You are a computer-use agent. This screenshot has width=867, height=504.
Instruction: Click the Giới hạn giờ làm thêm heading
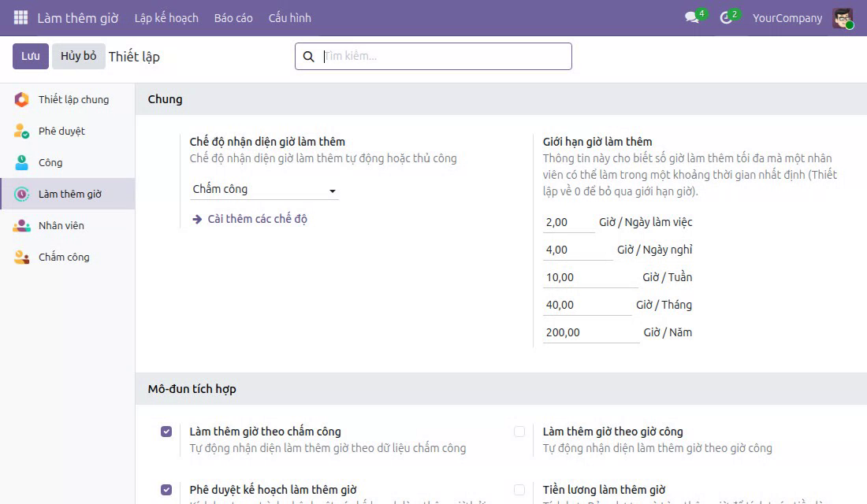(597, 142)
